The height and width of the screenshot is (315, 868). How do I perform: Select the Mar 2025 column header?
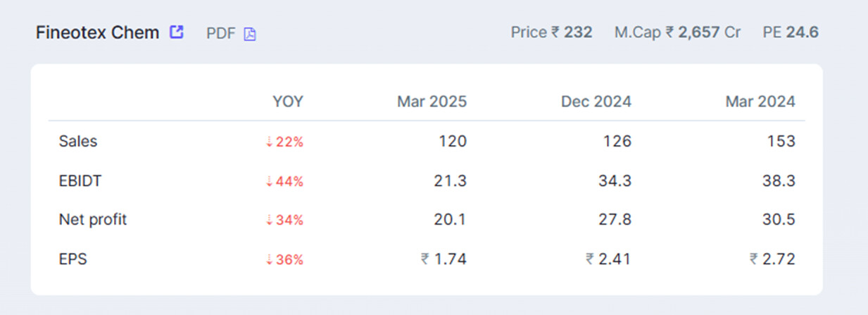click(x=432, y=101)
